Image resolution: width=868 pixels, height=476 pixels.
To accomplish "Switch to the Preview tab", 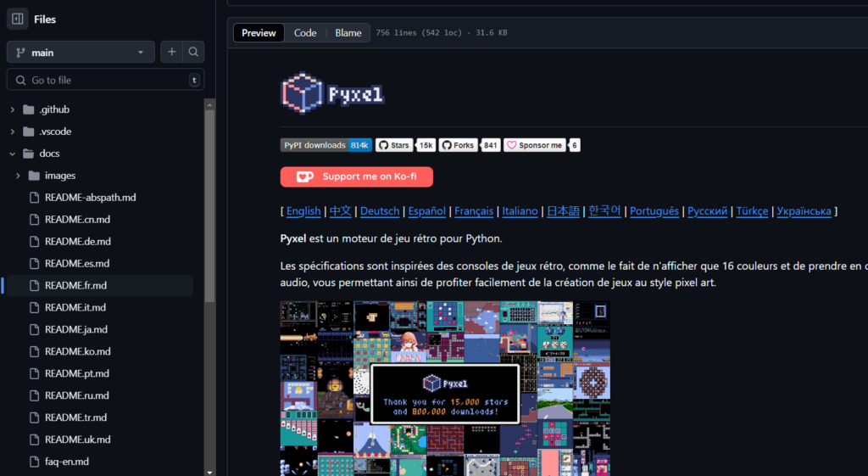I will coord(259,33).
